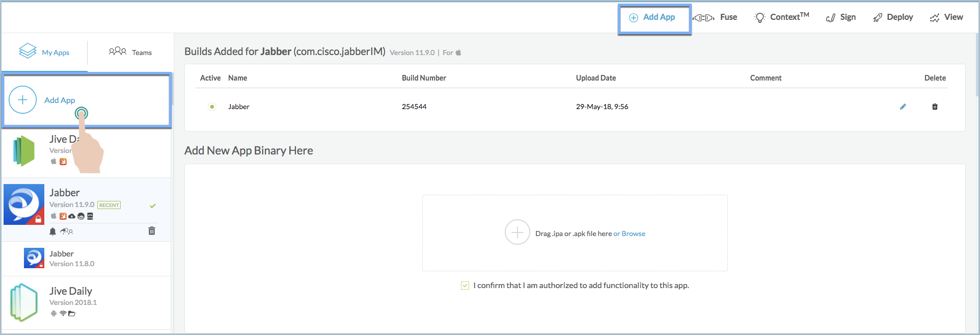Click the signature icon beside Sign
The width and height of the screenshot is (980, 335).
click(831, 18)
